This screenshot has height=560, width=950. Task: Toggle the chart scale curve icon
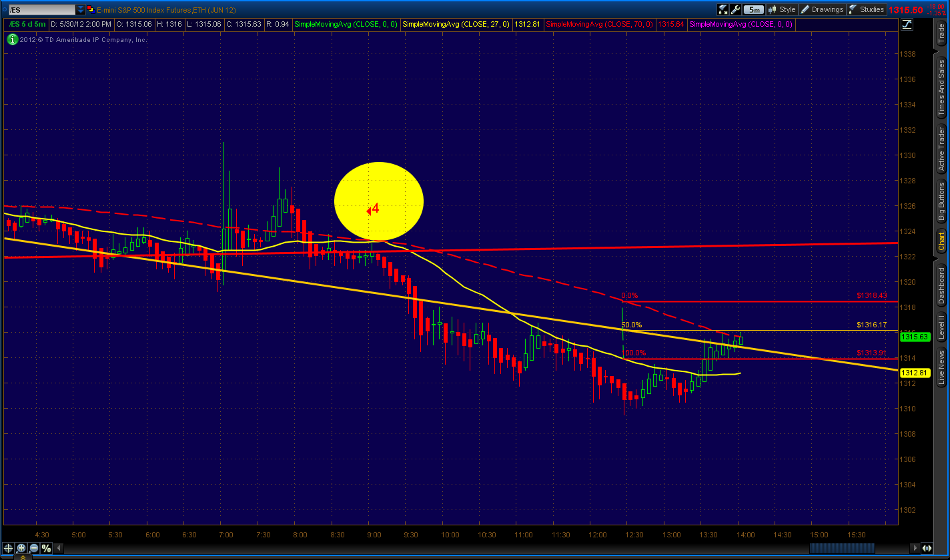(907, 25)
